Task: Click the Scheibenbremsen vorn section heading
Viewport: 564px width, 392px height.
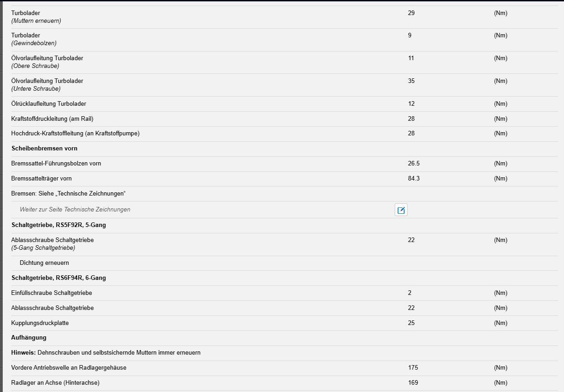Action: click(44, 149)
